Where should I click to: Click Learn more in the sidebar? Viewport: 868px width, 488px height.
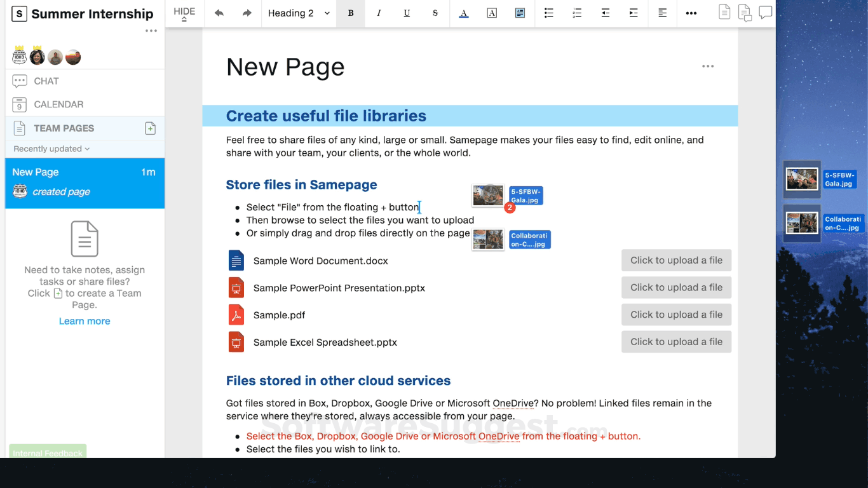point(84,321)
